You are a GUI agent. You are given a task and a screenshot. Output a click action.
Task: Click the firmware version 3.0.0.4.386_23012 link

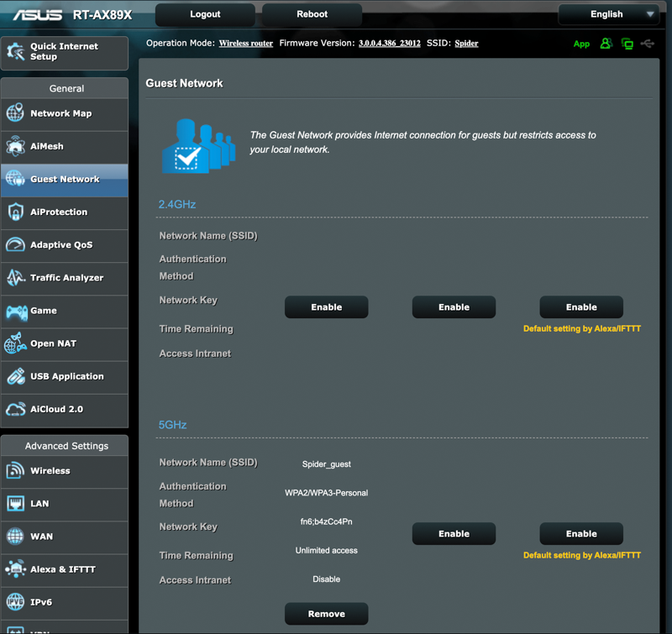pos(390,44)
